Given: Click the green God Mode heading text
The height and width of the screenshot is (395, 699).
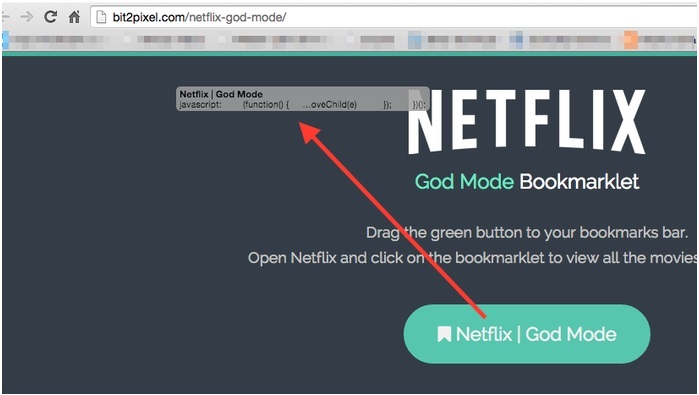Looking at the screenshot, I should [464, 182].
